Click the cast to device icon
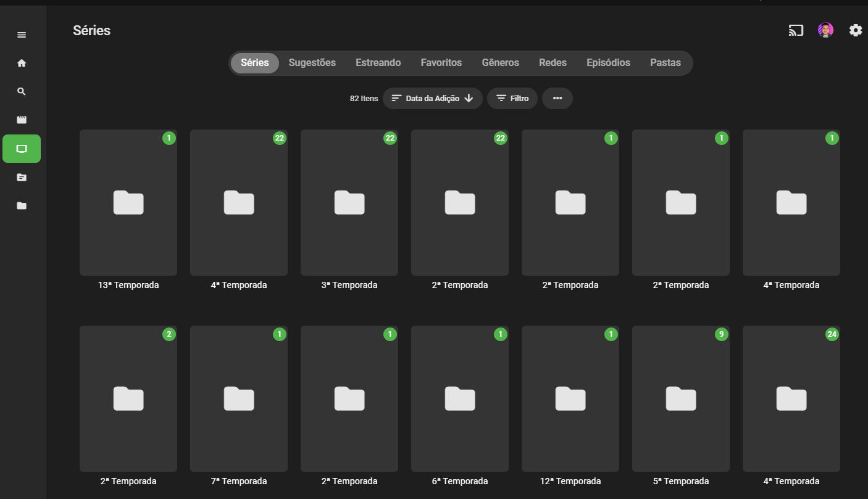The height and width of the screenshot is (499, 868). tap(796, 30)
